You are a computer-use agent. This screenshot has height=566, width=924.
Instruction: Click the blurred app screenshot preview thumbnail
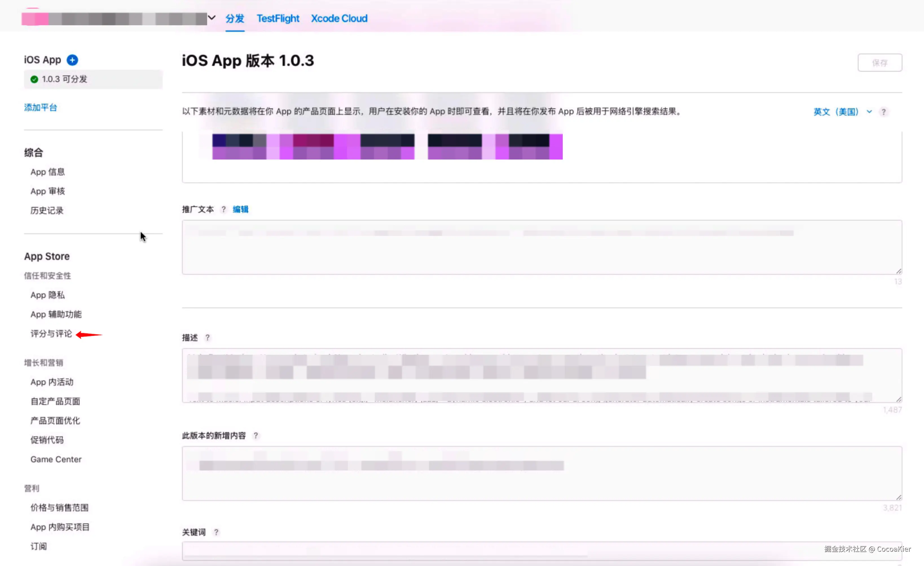[x=387, y=147]
